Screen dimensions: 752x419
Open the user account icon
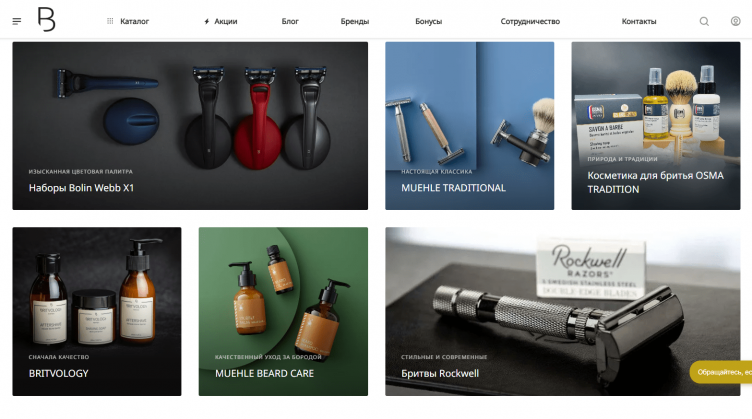(735, 21)
